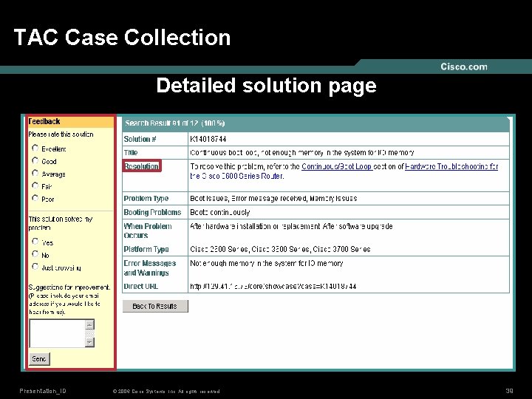Screen dimensions: 532x399
Task: Click the Feedback panel heading
Action: click(x=44, y=121)
